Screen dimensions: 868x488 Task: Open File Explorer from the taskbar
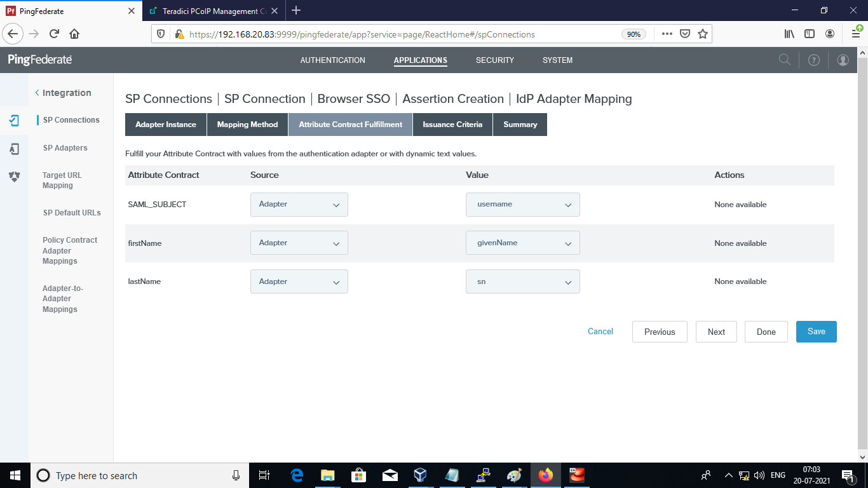(328, 475)
